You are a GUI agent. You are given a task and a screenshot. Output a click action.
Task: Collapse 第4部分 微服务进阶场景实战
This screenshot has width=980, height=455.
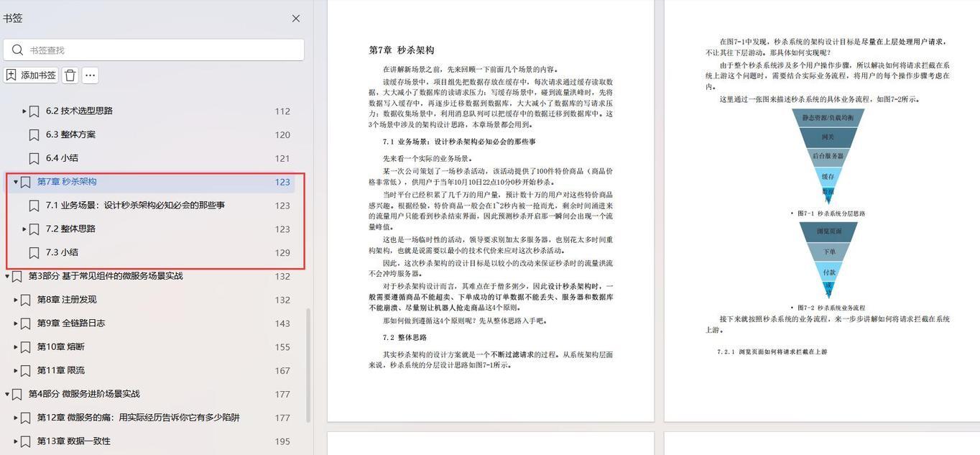(x=6, y=394)
